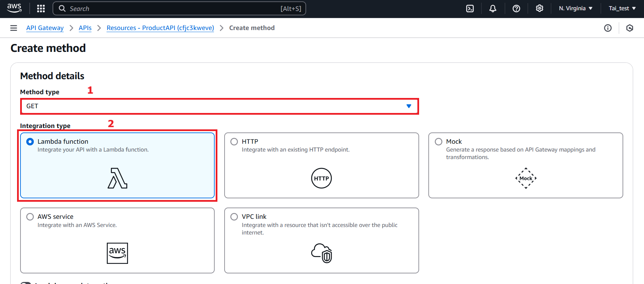Select AWS service integration radio button

(30, 217)
